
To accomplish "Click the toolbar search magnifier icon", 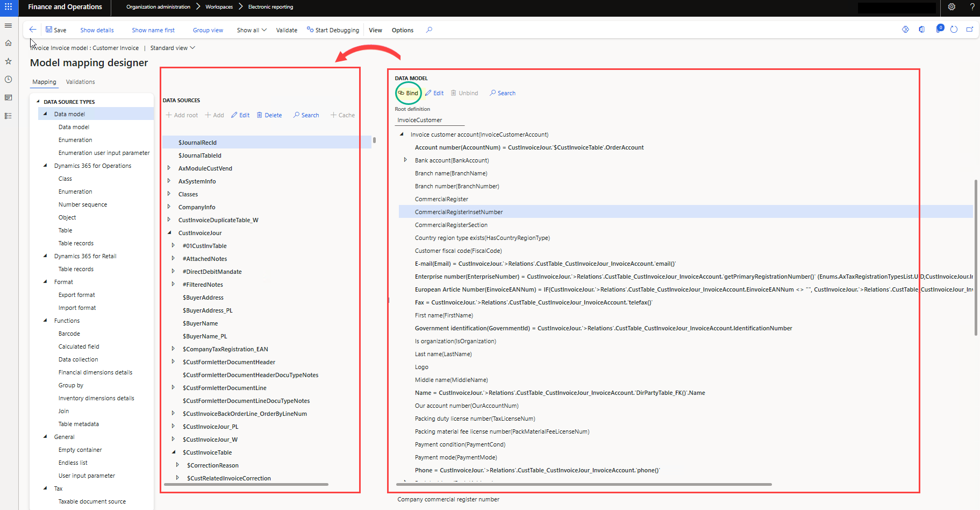I will point(429,30).
